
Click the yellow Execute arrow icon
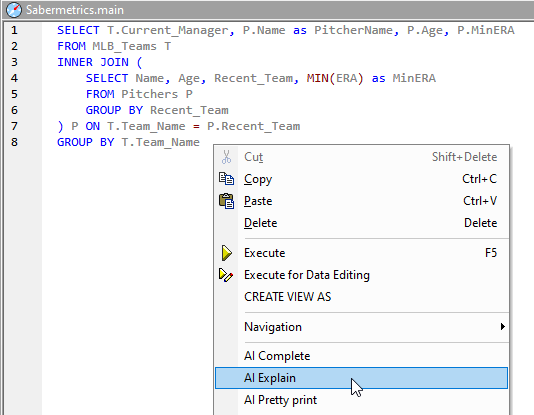pyautogui.click(x=226, y=253)
